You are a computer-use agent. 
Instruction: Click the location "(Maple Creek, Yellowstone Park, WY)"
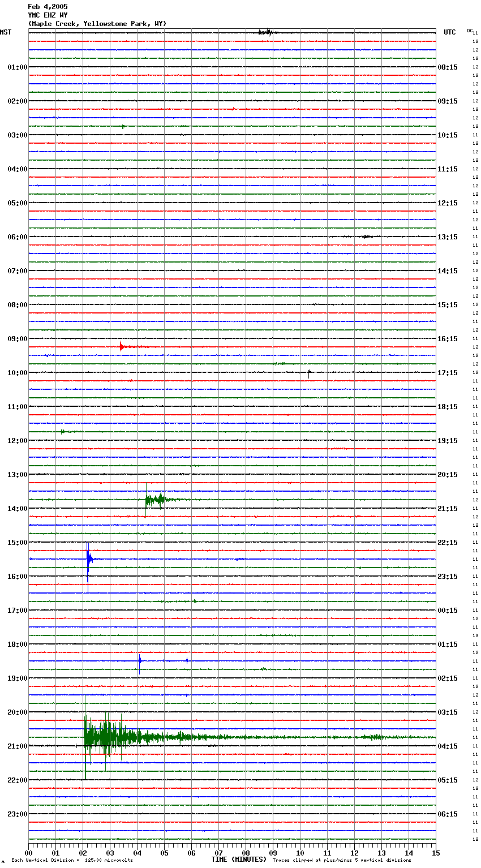97,24
